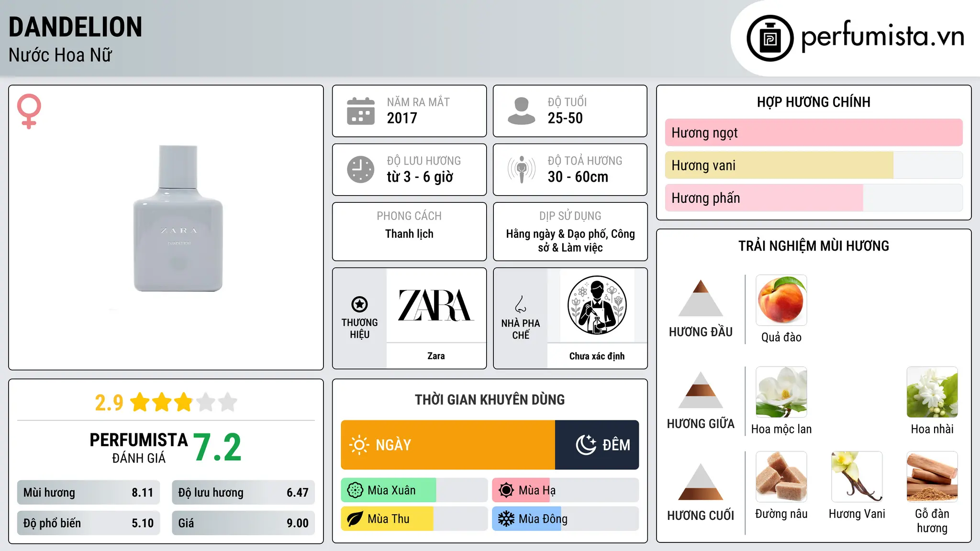Click the Hương phấn accord bar

[814, 198]
